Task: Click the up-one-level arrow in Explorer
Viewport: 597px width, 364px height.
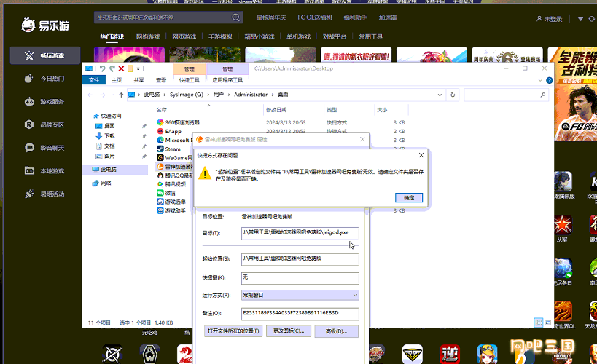Action: click(121, 95)
